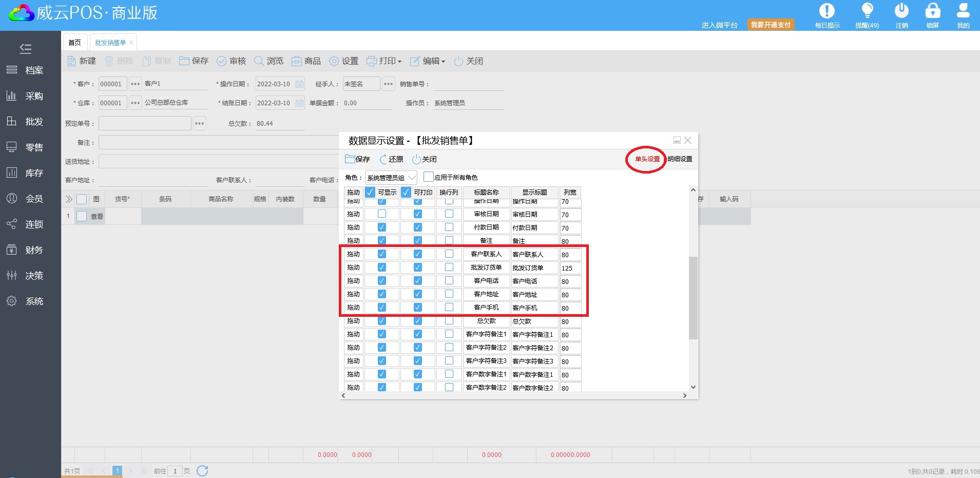This screenshot has height=478, width=980.
Task: Click the customer lookup ellipsis button
Action: pos(135,84)
